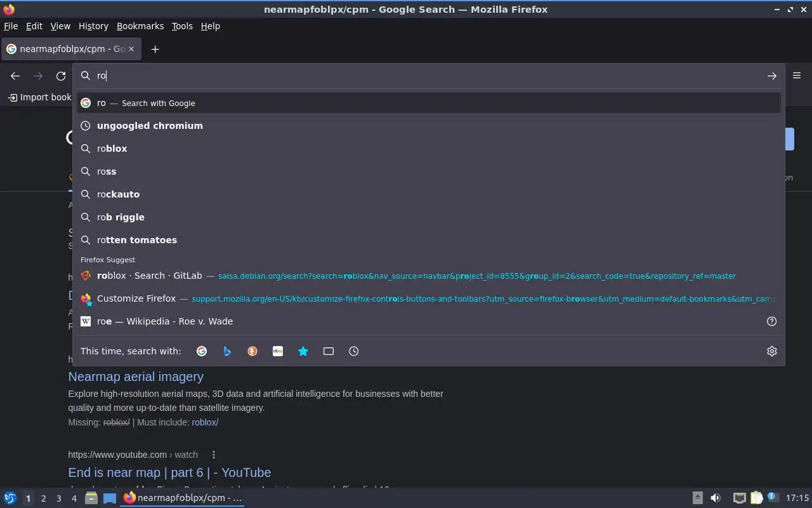Open the 'Nearmap aerial imagery' result link

coord(136,377)
